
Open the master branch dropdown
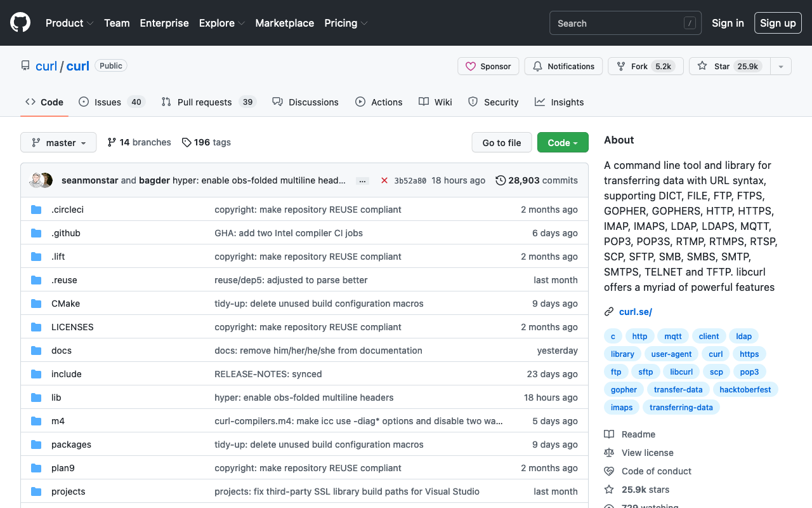click(x=58, y=142)
